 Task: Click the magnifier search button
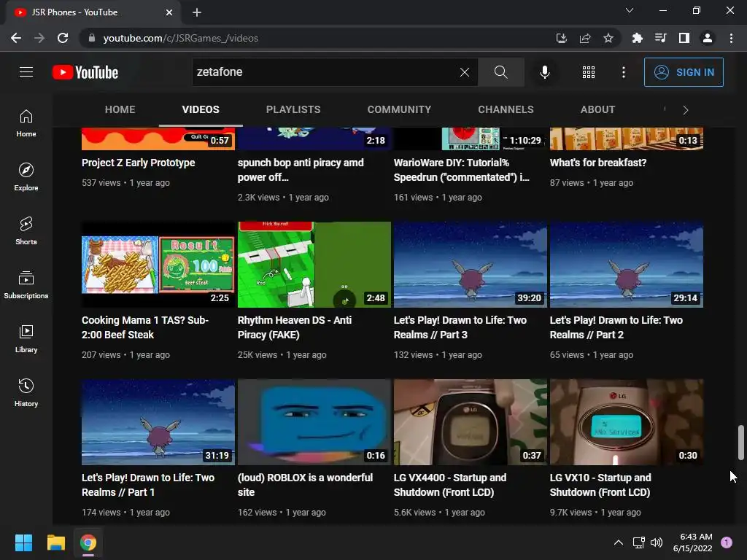500,72
